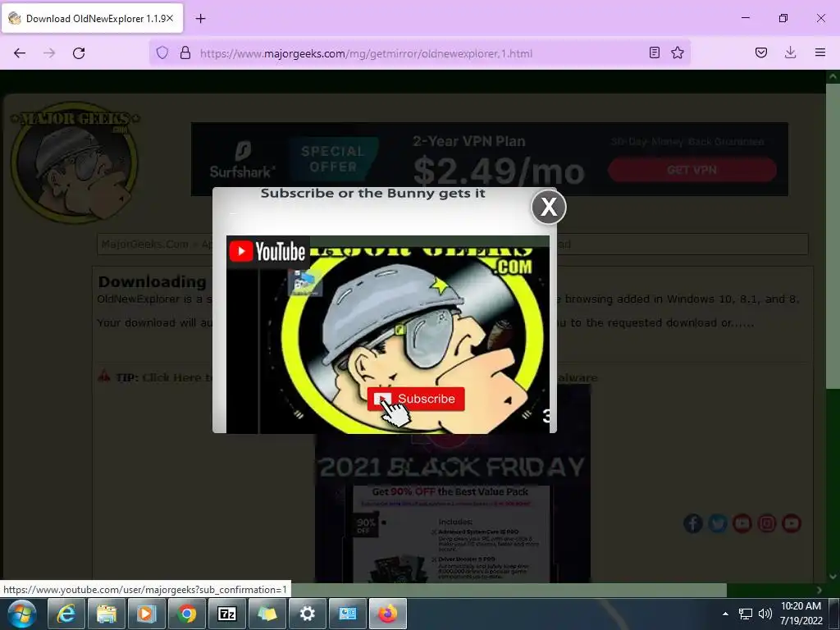Open the Windows Start button
The width and height of the screenshot is (840, 630).
[x=21, y=614]
